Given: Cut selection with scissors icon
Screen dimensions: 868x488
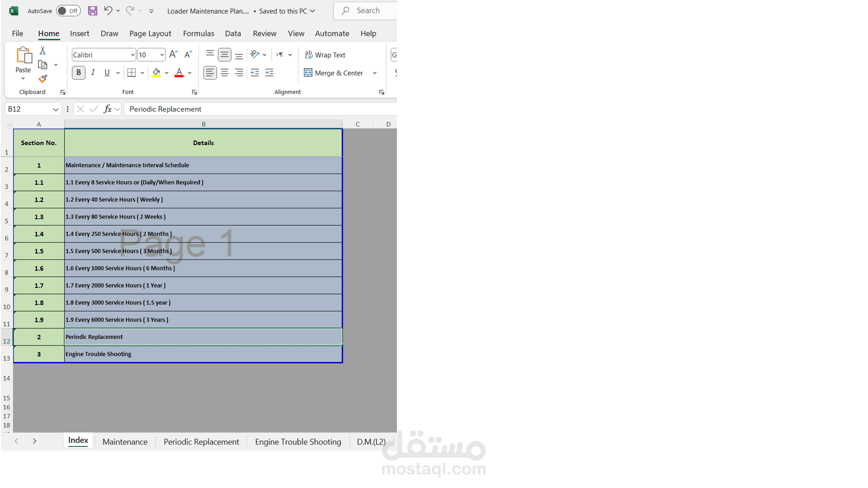Looking at the screenshot, I should (x=42, y=50).
